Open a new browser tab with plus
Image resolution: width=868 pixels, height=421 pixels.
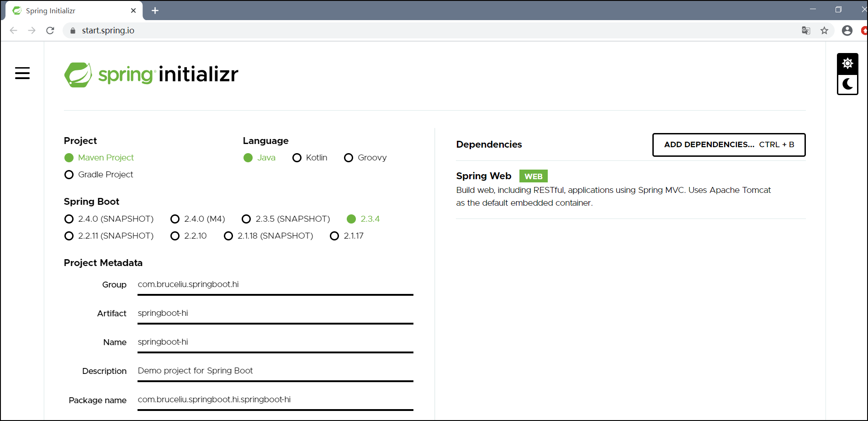pyautogui.click(x=155, y=11)
